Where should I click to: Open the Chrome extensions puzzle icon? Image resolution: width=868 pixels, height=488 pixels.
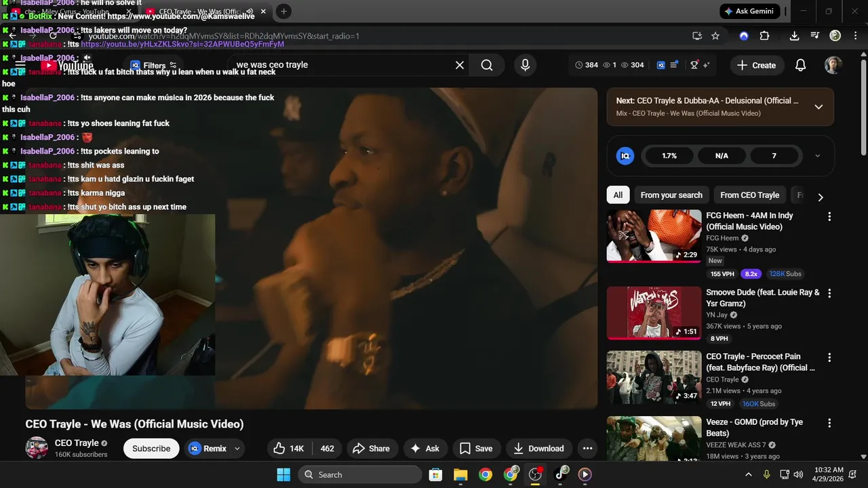(x=764, y=36)
